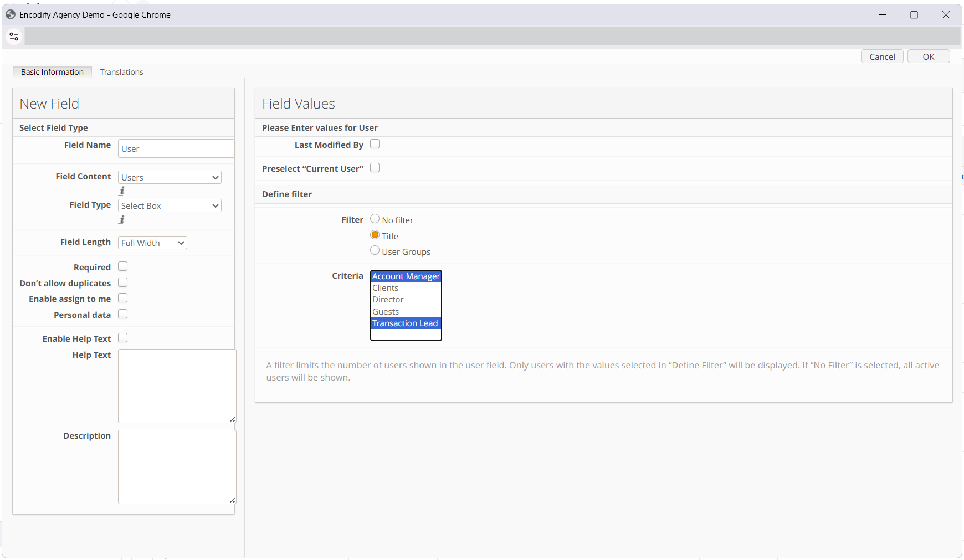
Task: Select Transaction Lead in Criteria list
Action: [406, 323]
